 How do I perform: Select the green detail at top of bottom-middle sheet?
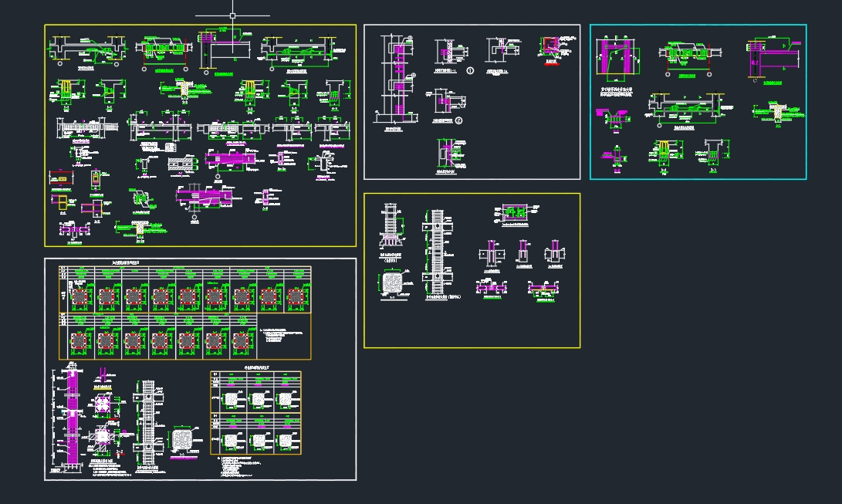point(515,214)
